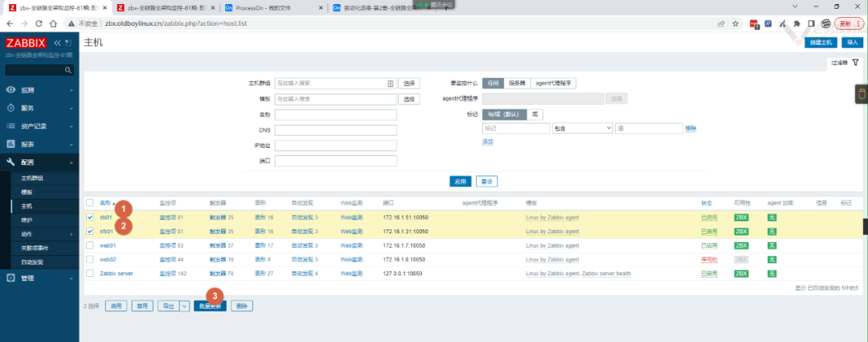Select 服务器 monitored-by option
The image size is (868, 342).
tap(517, 83)
